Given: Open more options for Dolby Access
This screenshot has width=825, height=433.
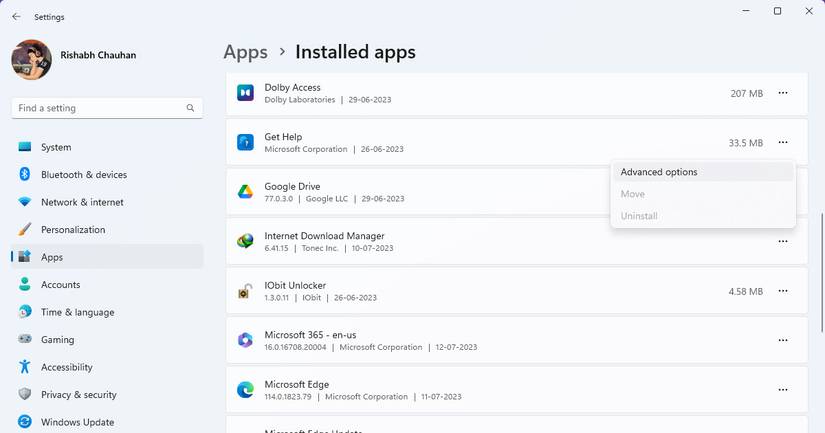Looking at the screenshot, I should pos(783,93).
